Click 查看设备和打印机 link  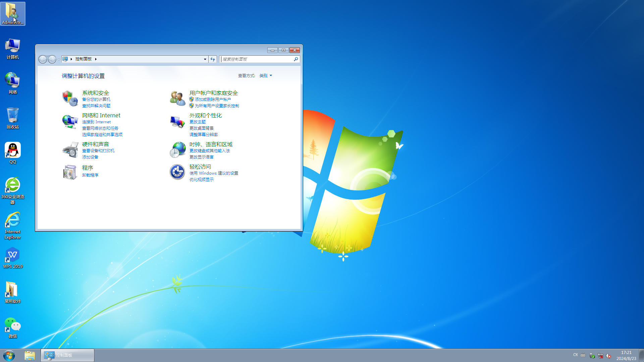(x=98, y=151)
